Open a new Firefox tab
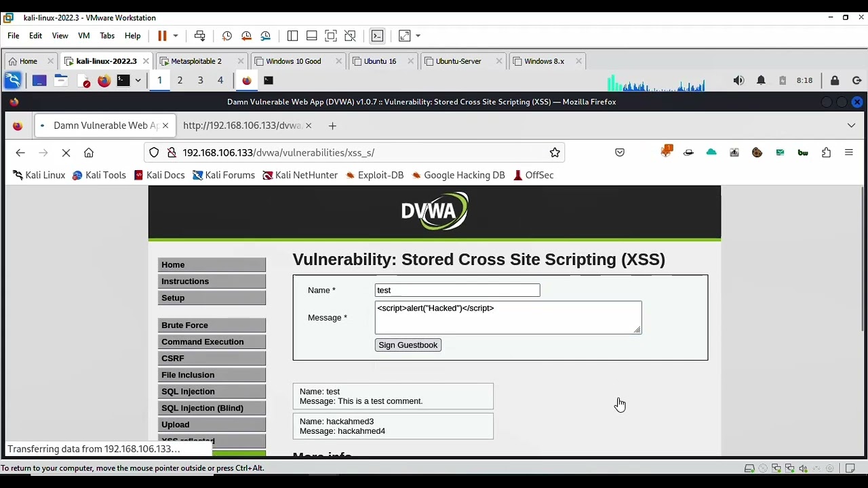The width and height of the screenshot is (868, 488). [332, 125]
